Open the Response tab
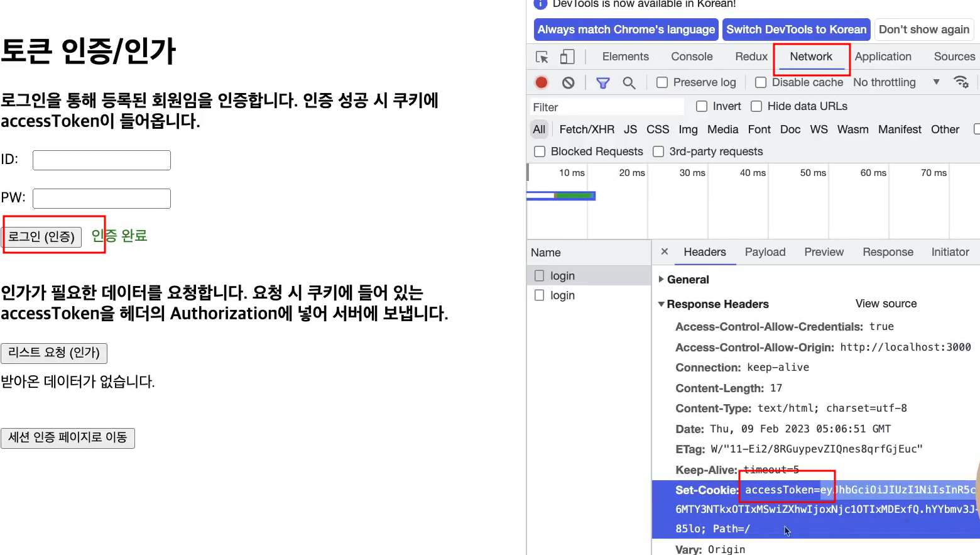This screenshot has width=980, height=555. click(888, 252)
